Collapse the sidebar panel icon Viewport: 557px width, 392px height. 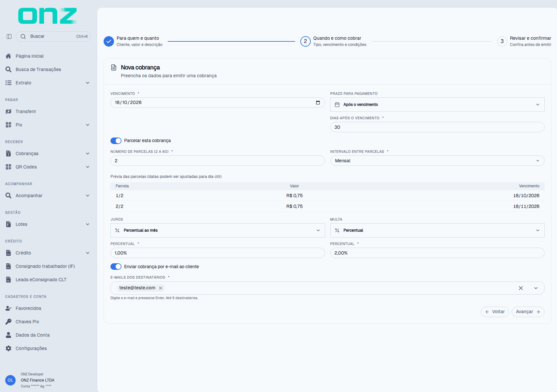[9, 36]
